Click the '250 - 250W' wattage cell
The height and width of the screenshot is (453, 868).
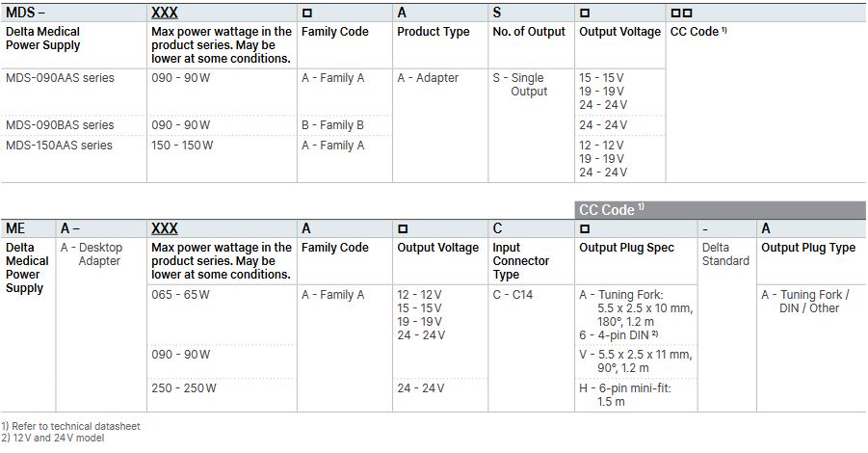(x=184, y=388)
